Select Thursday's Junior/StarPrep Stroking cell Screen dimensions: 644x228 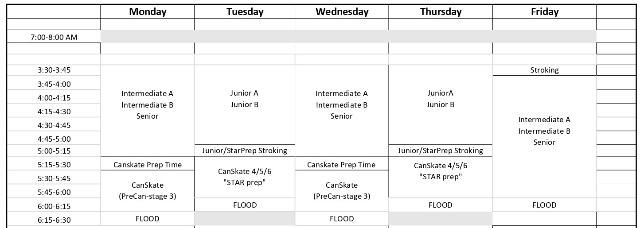[x=441, y=151]
